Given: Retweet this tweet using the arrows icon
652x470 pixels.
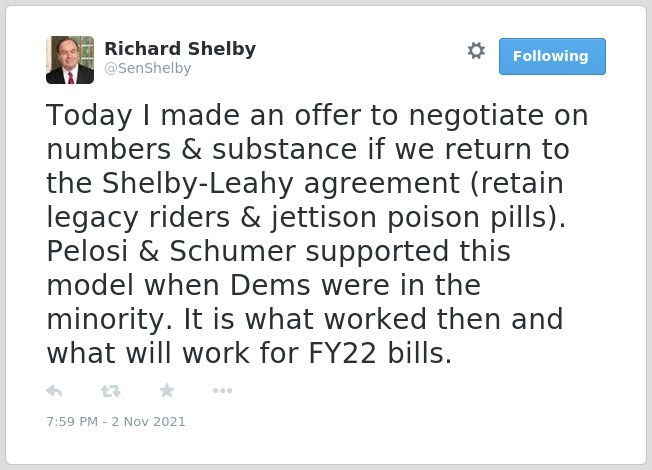Looking at the screenshot, I should coord(111,391).
